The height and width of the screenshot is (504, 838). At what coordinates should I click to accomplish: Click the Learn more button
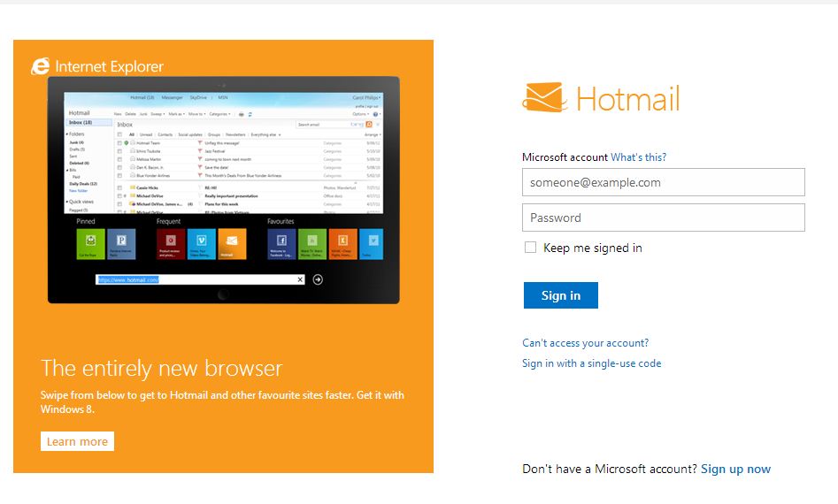[x=78, y=441]
